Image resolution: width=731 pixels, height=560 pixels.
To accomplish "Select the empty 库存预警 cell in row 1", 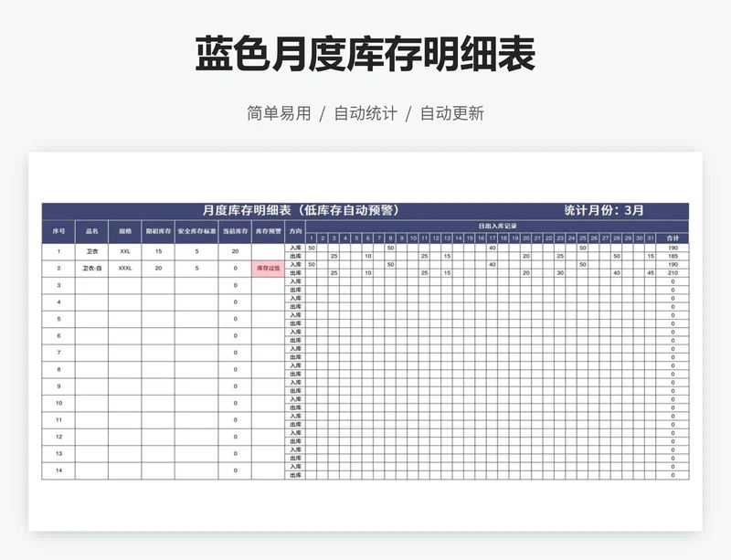I will tap(269, 252).
